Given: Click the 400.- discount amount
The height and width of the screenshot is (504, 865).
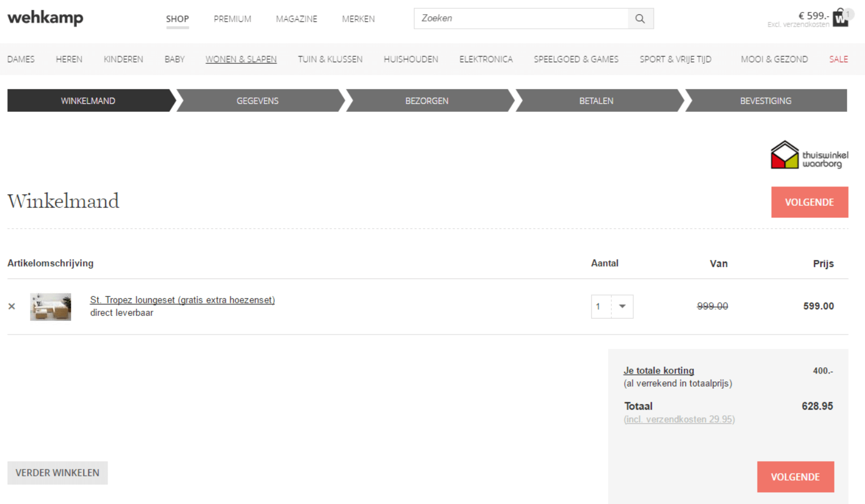Looking at the screenshot, I should [823, 371].
